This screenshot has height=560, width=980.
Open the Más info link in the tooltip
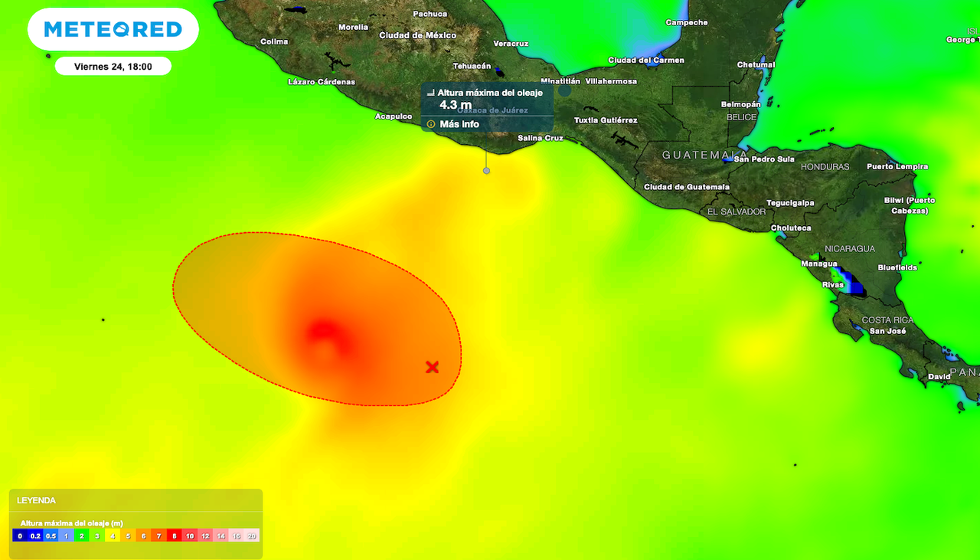pos(459,124)
